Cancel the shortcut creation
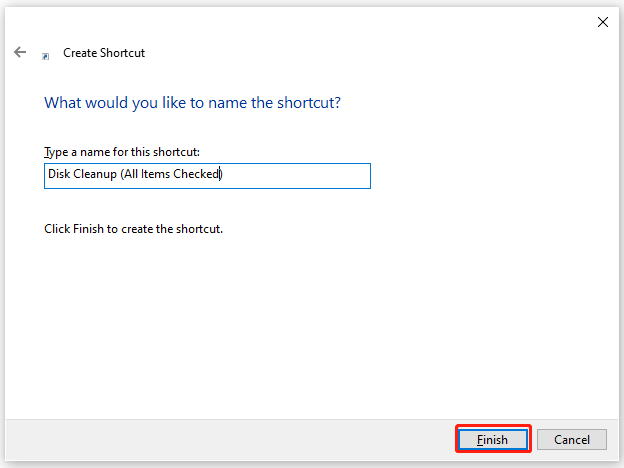This screenshot has height=468, width=624. (x=571, y=439)
